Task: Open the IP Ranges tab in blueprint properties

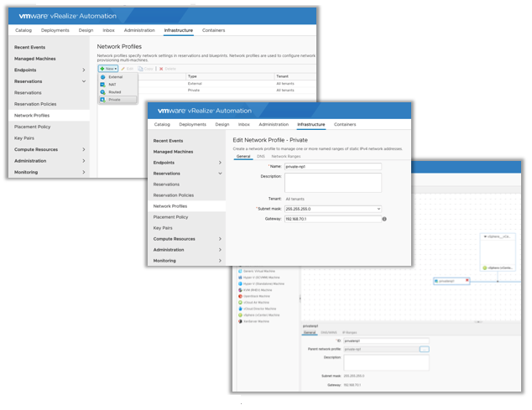Action: [349, 333]
